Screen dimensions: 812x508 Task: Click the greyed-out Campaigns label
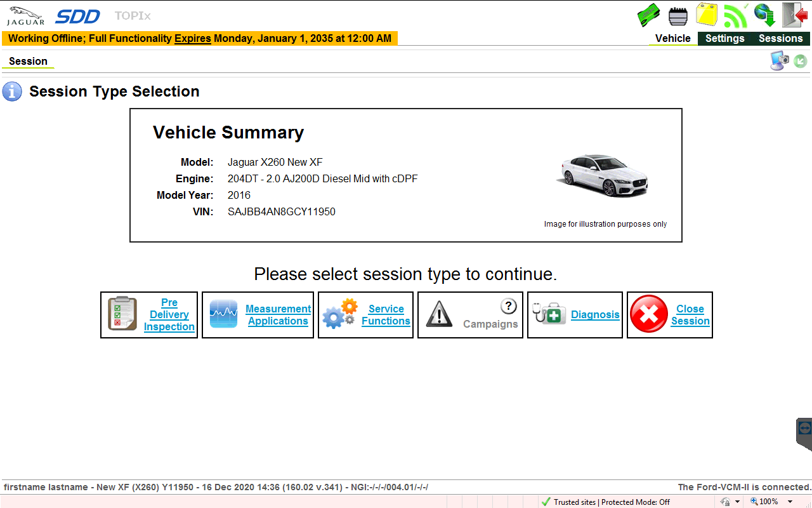tap(490, 324)
